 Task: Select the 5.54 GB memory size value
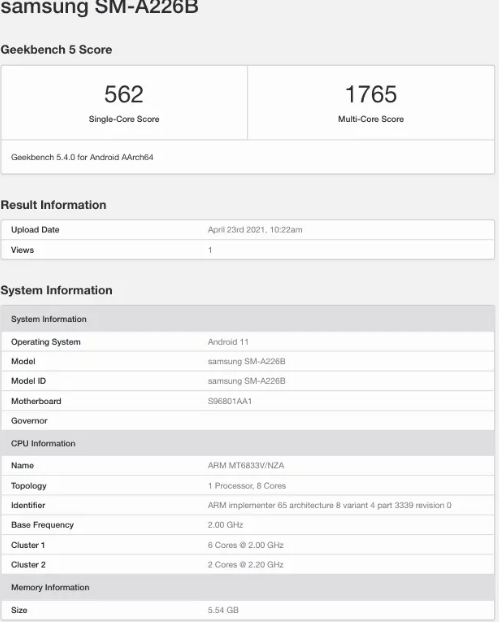pos(223,610)
